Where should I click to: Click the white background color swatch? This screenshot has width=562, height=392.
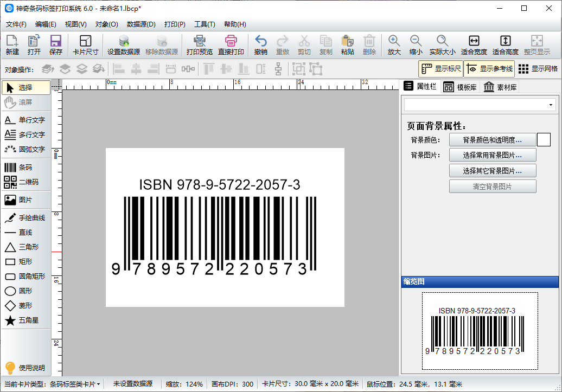544,139
